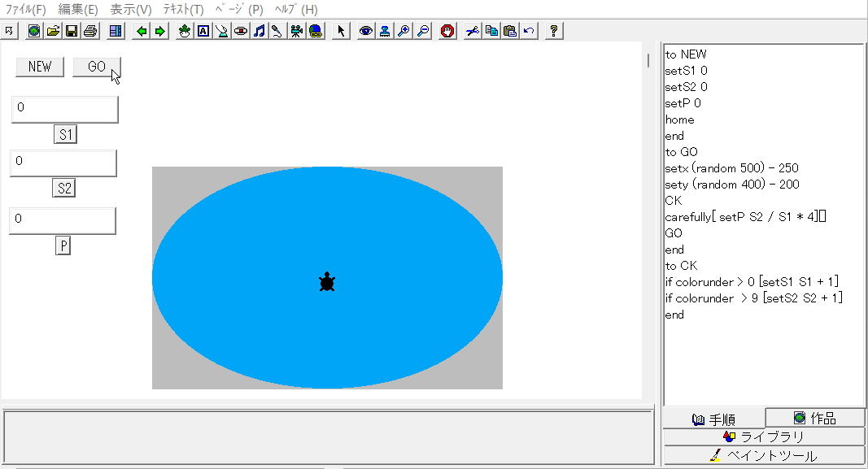The width and height of the screenshot is (868, 469).
Task: Go to the previous page with green left arrow
Action: click(142, 31)
